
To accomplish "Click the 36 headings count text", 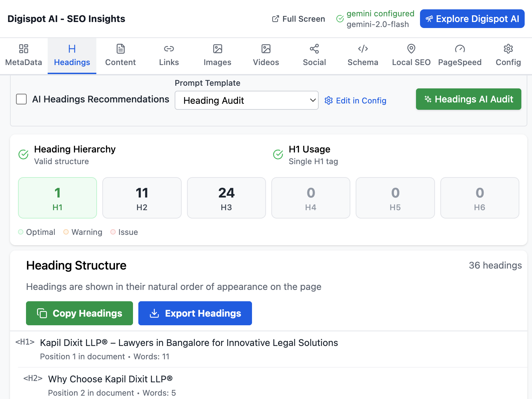I will [x=495, y=266].
